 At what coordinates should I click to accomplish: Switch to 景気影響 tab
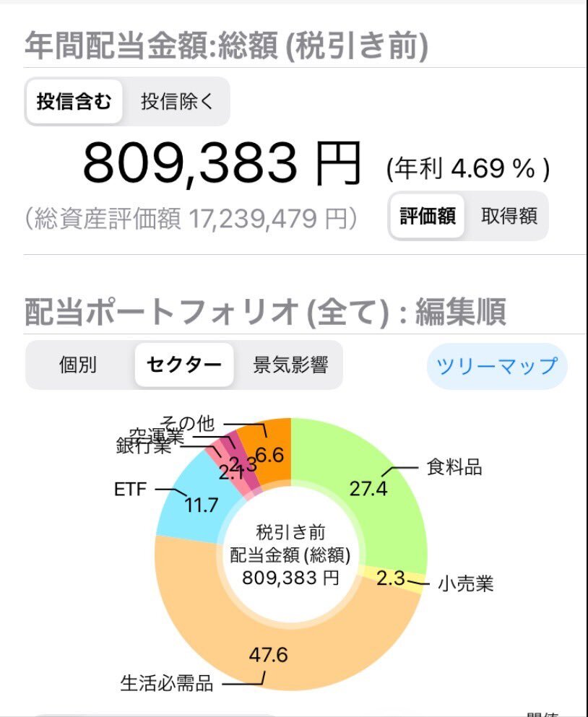coord(290,365)
